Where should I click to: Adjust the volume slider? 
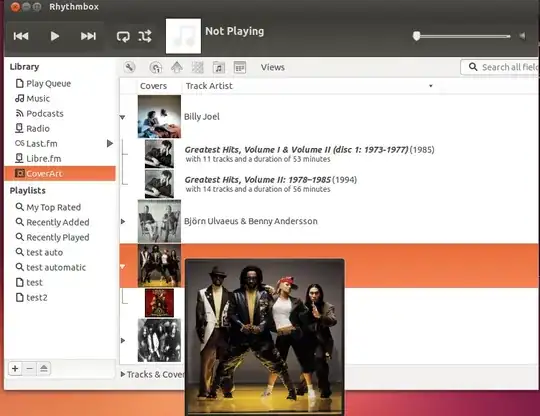coord(461,36)
